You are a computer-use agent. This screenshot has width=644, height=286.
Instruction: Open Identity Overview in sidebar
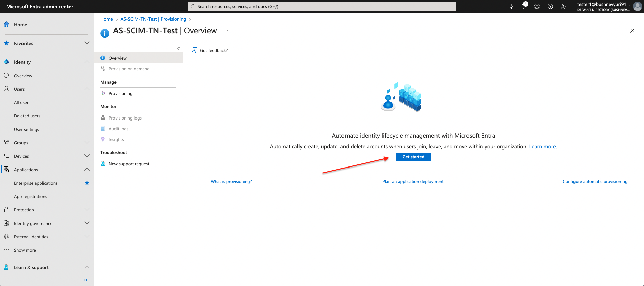(x=23, y=76)
